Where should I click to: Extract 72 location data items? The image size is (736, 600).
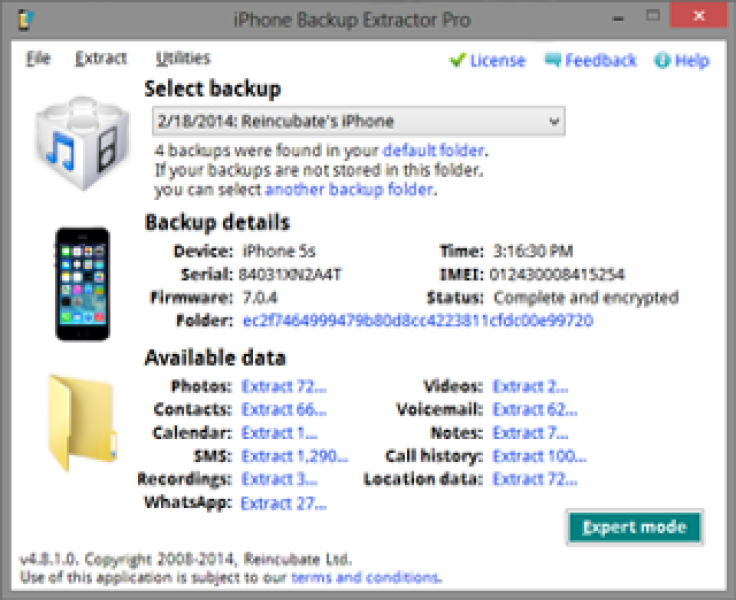(535, 479)
